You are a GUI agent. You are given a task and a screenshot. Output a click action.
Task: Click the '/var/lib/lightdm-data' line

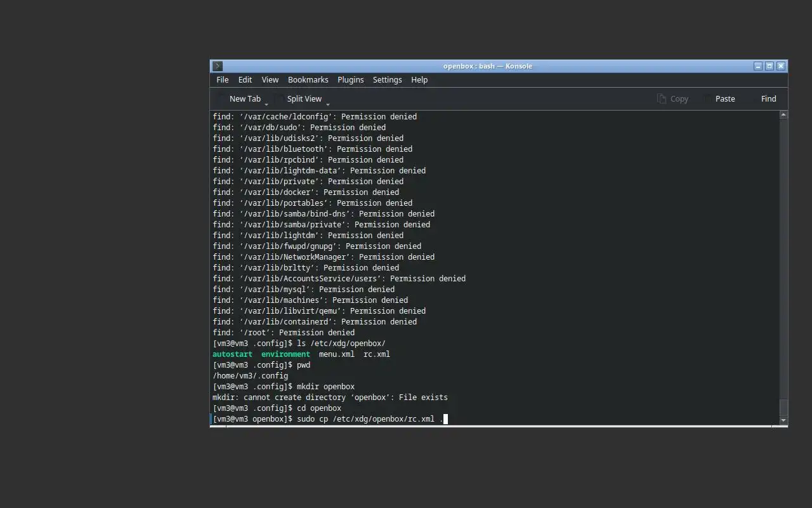(x=319, y=170)
